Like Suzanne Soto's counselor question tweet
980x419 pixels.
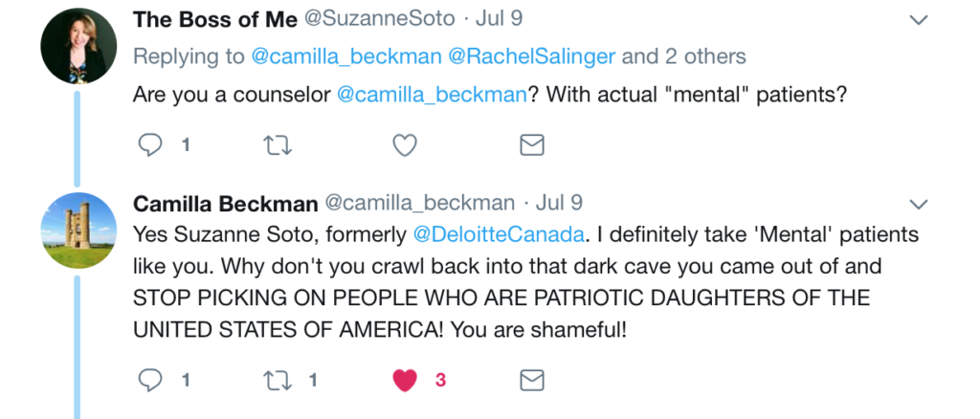point(406,144)
